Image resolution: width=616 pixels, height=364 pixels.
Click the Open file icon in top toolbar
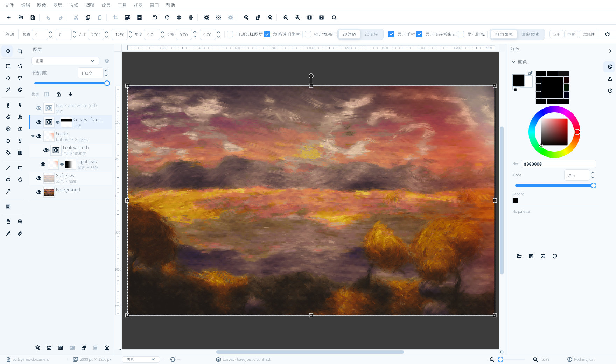tap(21, 17)
